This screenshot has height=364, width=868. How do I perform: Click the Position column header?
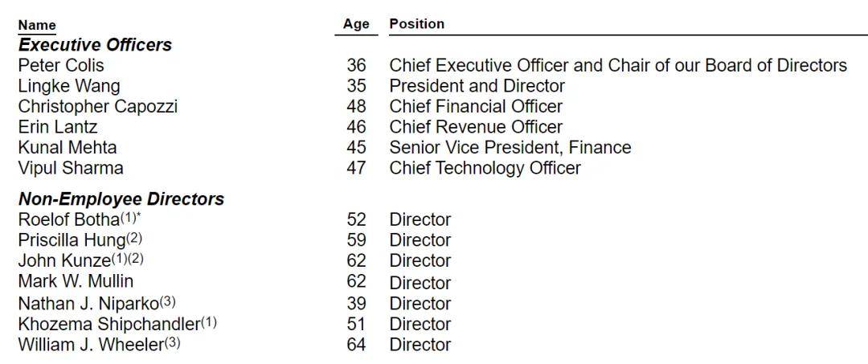tap(416, 24)
